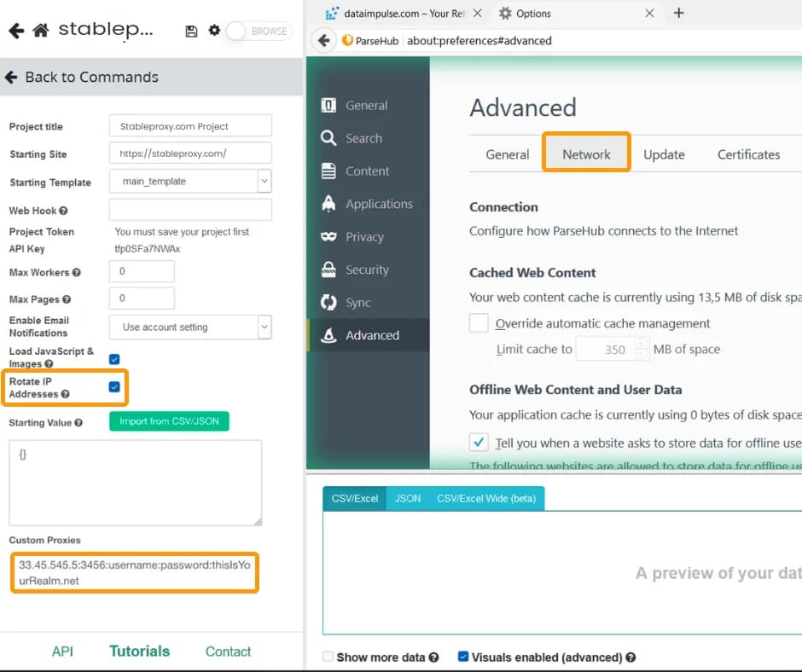The width and height of the screenshot is (802, 672).
Task: Switch to the Network tab in Advanced settings
Action: (x=586, y=154)
